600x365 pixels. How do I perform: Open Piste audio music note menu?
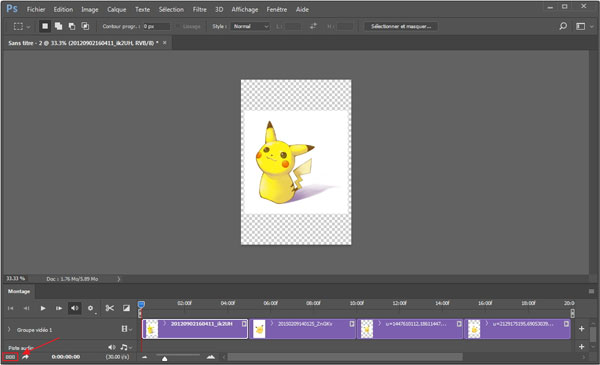[x=126, y=347]
